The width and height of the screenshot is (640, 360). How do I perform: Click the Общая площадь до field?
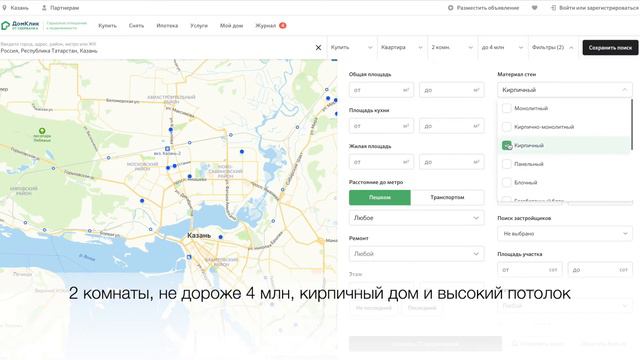451,90
